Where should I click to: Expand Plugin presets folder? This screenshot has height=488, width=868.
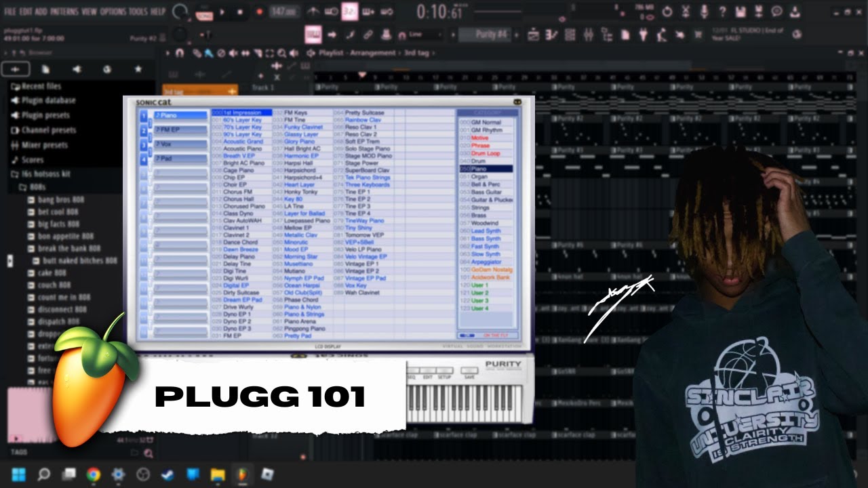40,115
